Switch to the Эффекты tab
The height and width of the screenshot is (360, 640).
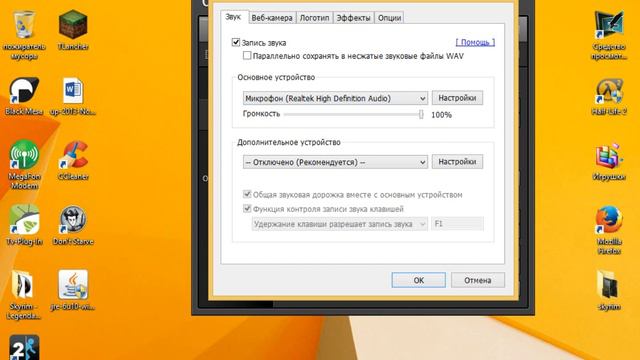[x=353, y=18]
